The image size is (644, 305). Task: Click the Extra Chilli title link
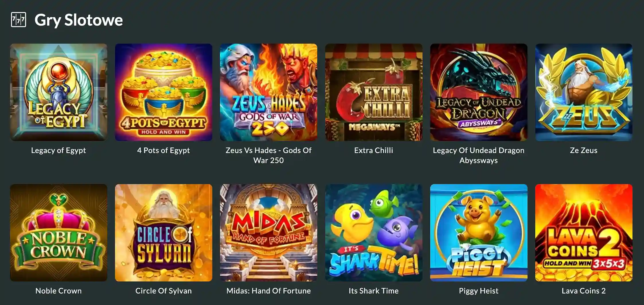(x=374, y=150)
